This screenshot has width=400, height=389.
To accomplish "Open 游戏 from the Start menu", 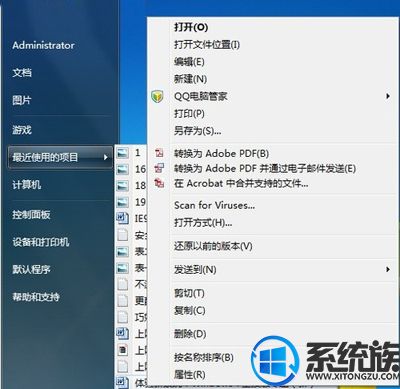I will coord(22,129).
